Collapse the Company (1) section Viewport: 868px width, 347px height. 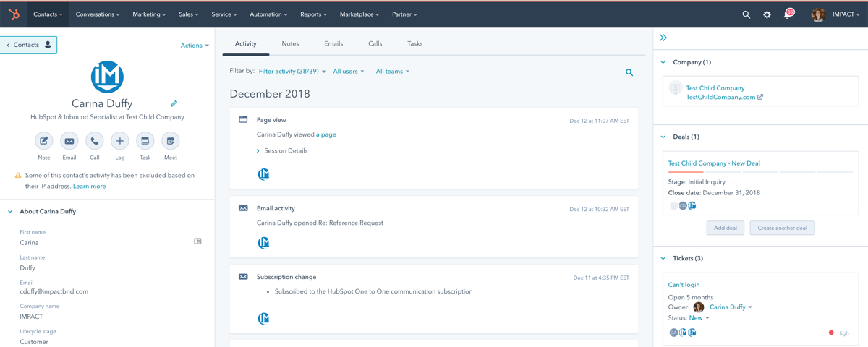[x=663, y=62]
